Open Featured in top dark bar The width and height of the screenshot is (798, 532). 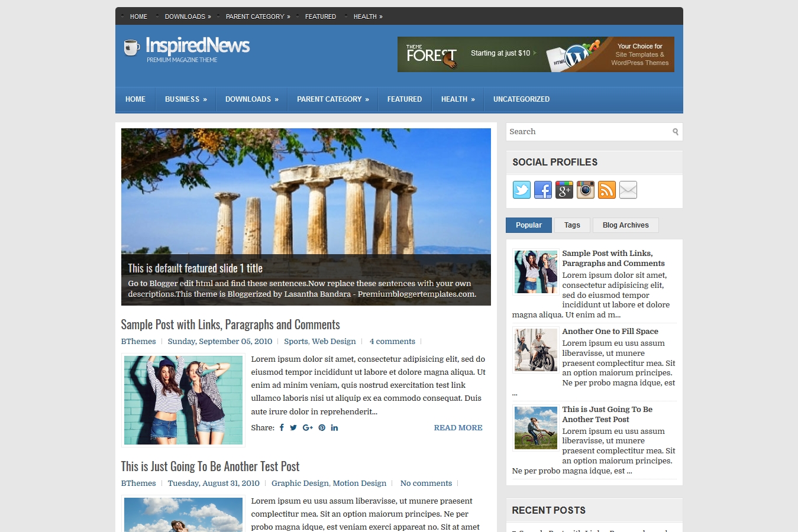pyautogui.click(x=321, y=17)
